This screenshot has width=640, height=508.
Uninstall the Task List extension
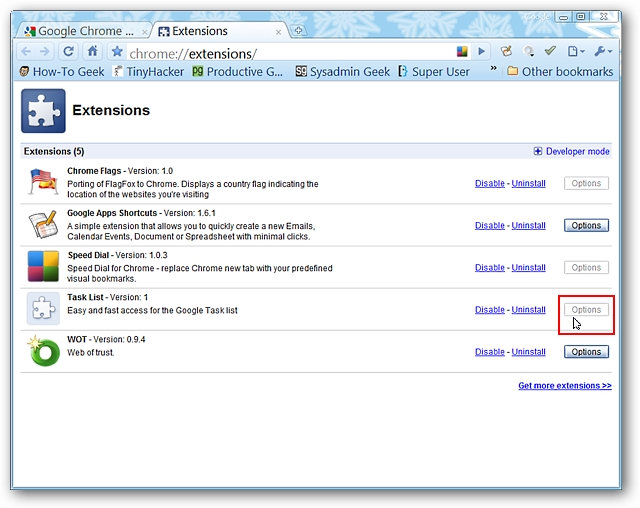coord(529,310)
